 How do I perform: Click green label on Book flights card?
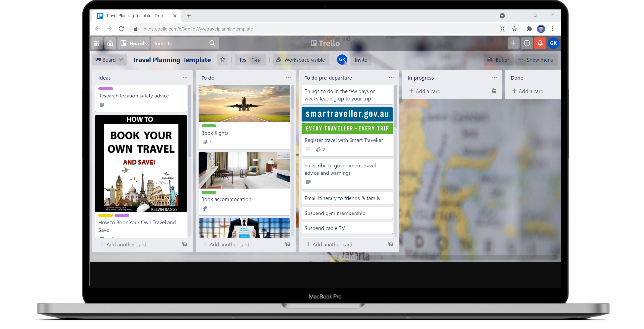pos(209,126)
